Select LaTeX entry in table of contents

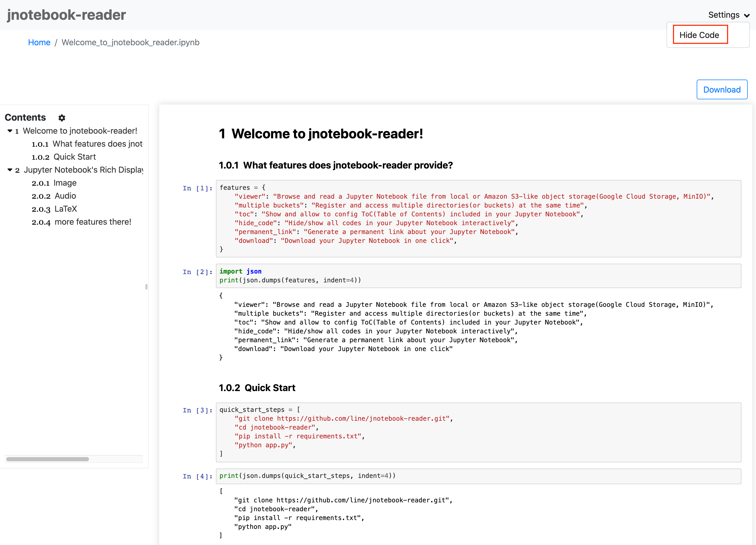point(65,209)
